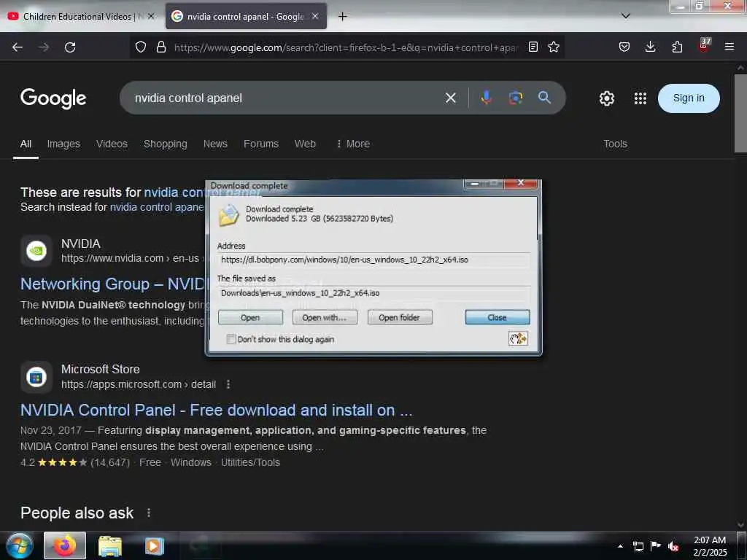747x560 pixels.
Task: Open more options for Microsoft Store result
Action: (x=228, y=384)
